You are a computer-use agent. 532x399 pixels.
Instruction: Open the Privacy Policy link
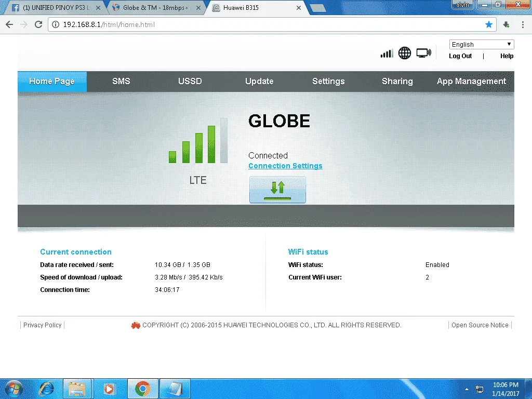43,325
